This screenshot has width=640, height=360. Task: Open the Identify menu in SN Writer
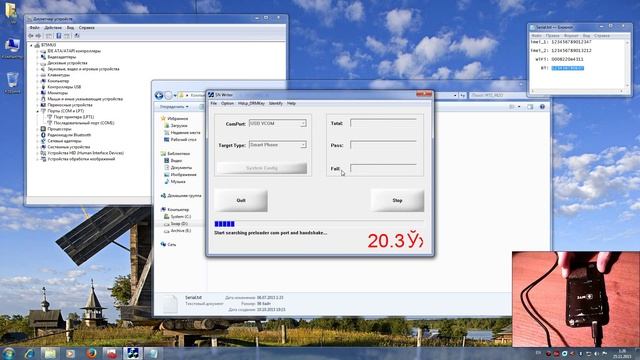pos(276,103)
